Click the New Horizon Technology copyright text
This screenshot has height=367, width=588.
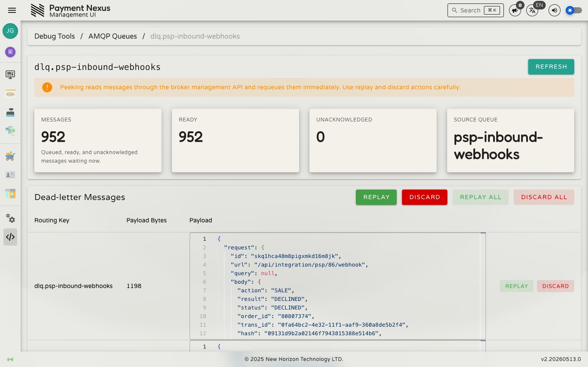click(x=294, y=359)
